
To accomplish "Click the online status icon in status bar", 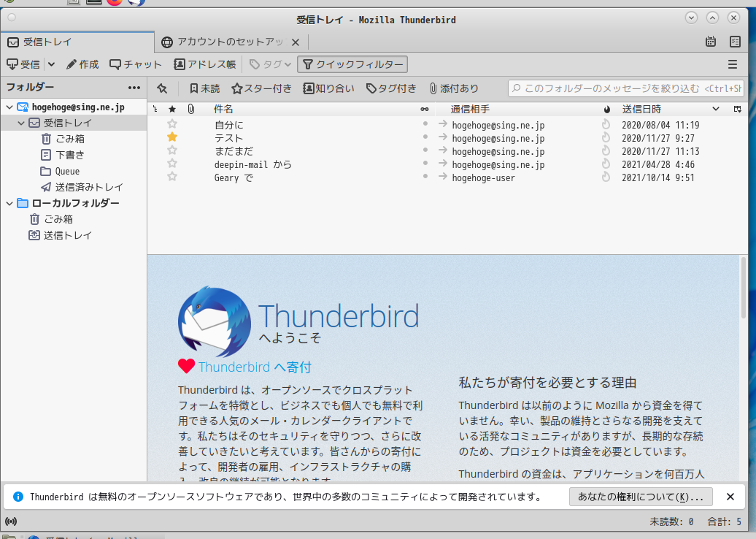I will click(11, 521).
